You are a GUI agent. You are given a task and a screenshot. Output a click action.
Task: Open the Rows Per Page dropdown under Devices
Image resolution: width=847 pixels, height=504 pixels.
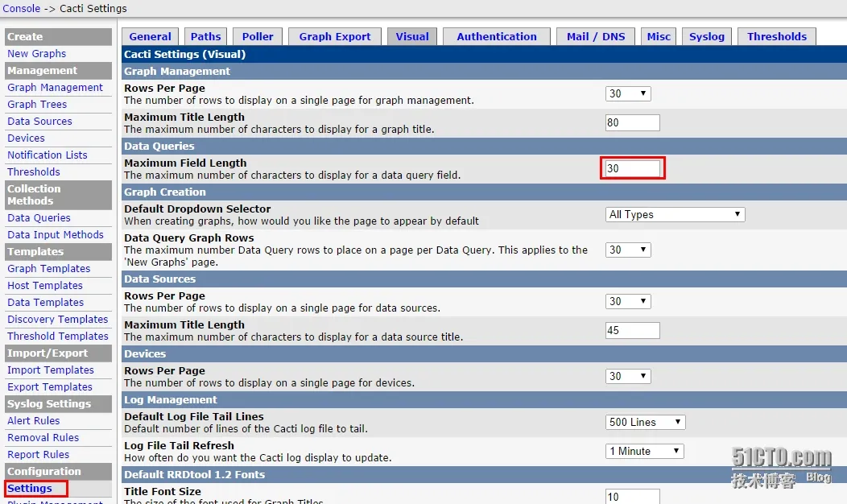point(627,376)
